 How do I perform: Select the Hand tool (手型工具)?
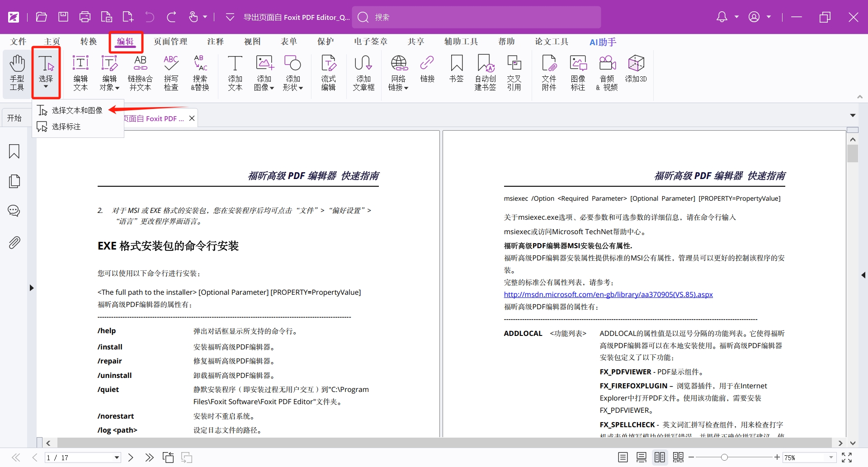pos(17,73)
